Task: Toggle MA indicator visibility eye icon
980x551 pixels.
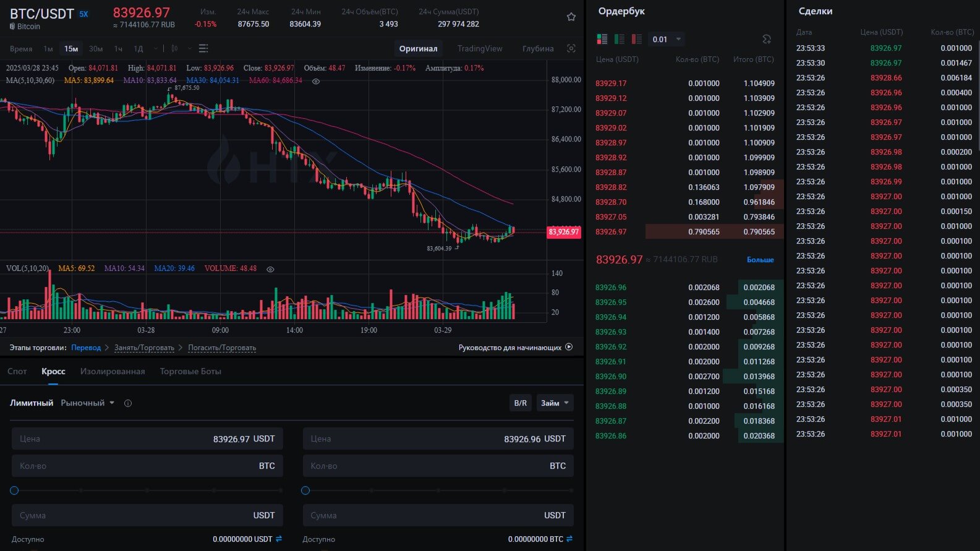Action: point(316,81)
